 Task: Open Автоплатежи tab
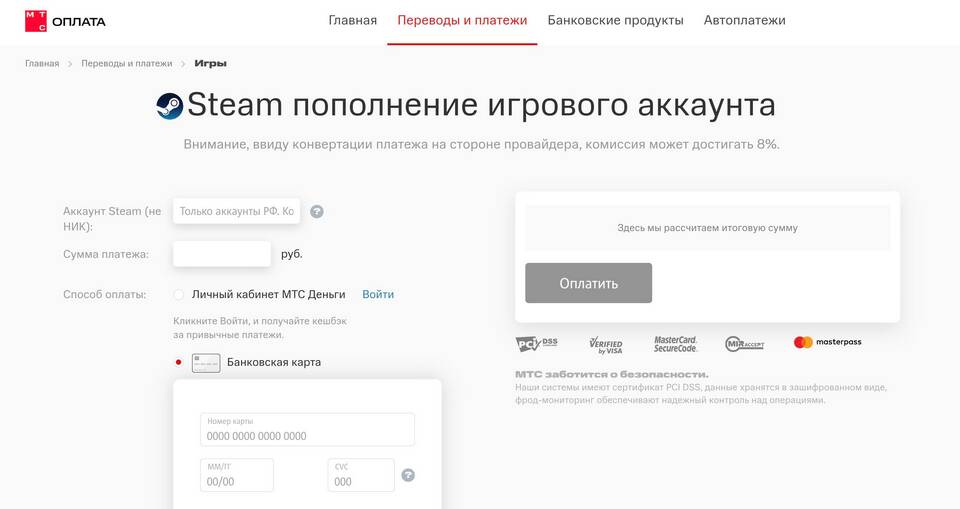[x=744, y=21]
